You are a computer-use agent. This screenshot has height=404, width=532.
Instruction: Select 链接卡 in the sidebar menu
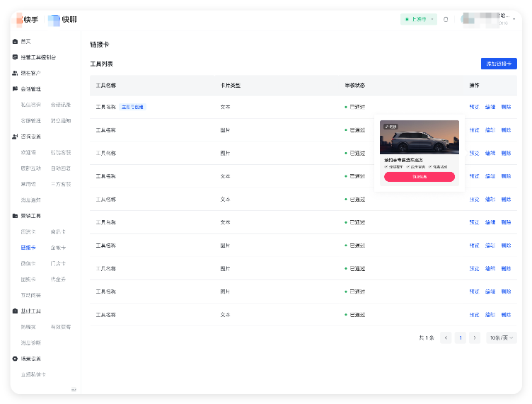coord(28,248)
